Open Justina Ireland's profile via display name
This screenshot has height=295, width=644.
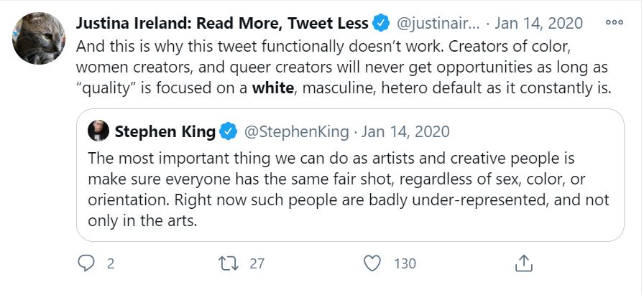click(222, 23)
